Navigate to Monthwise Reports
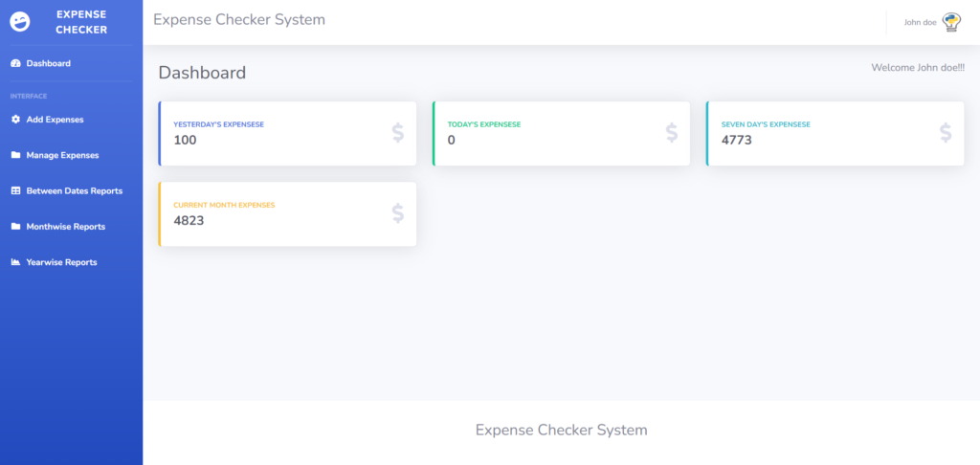This screenshot has width=980, height=465. (66, 227)
